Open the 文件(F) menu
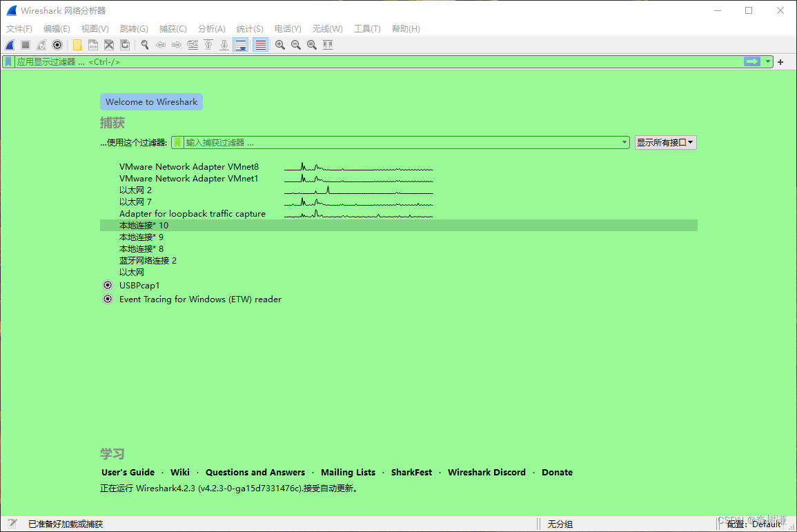Image resolution: width=797 pixels, height=532 pixels. pyautogui.click(x=19, y=28)
